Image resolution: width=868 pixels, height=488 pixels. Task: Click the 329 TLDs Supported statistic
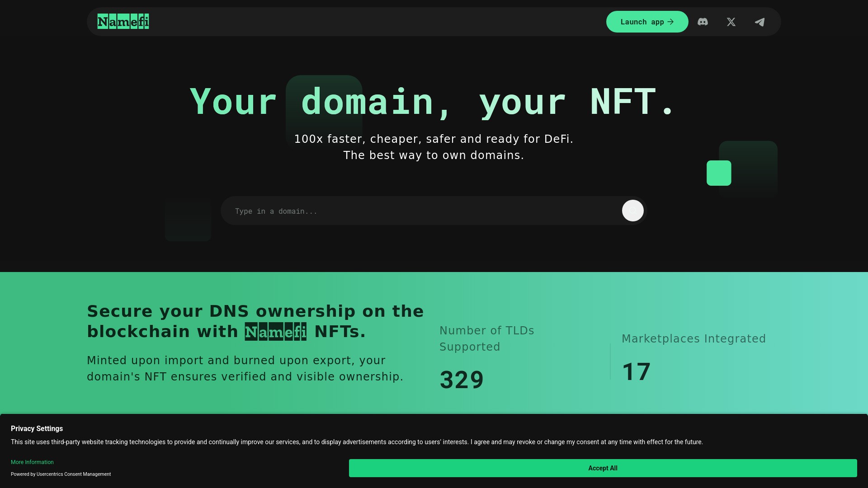click(461, 380)
